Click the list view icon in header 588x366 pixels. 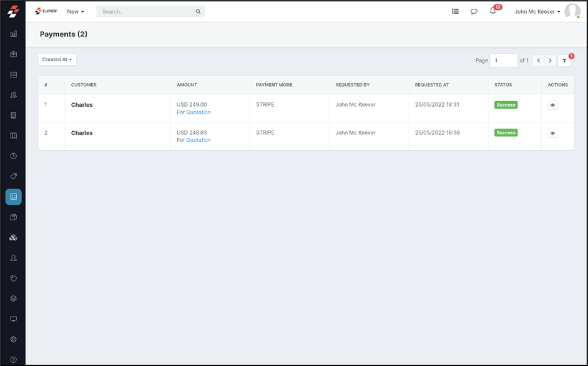[455, 11]
